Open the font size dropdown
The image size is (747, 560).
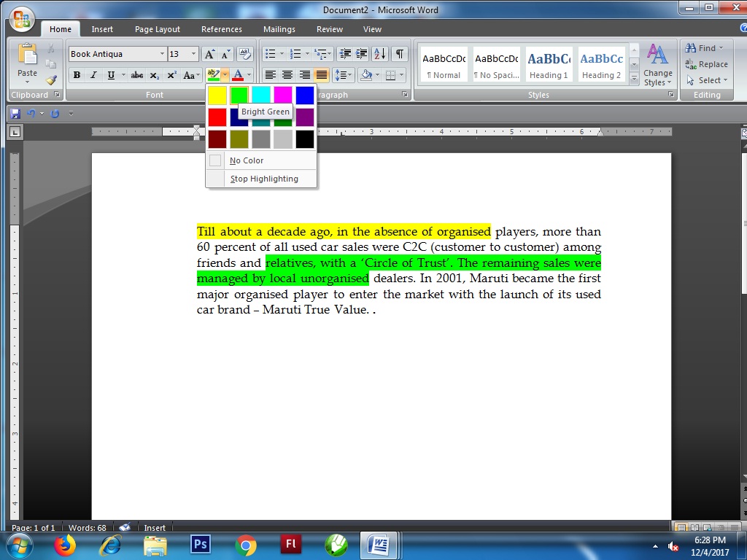193,54
